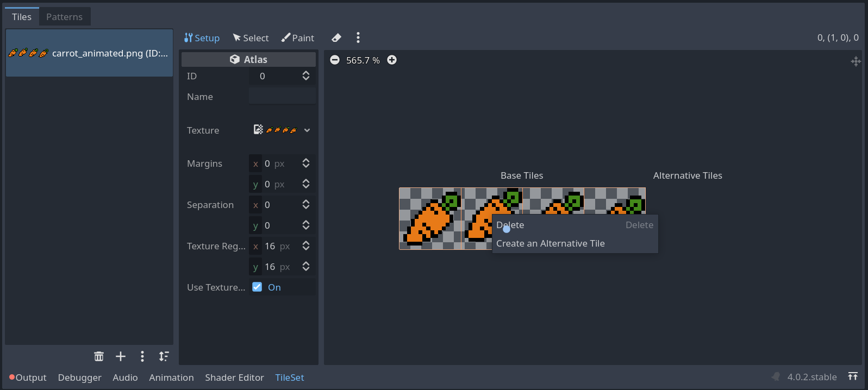Choose Delete in the context menu
The height and width of the screenshot is (390, 868).
pyautogui.click(x=575, y=225)
